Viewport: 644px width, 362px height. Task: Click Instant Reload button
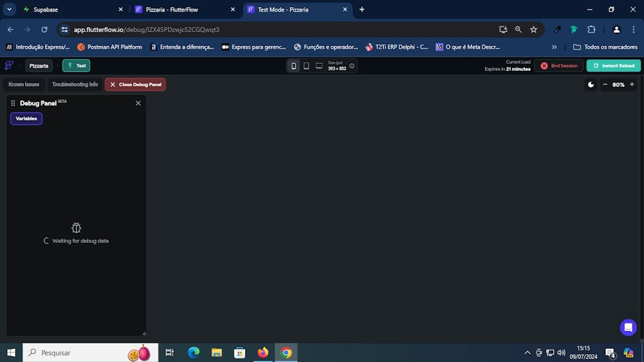click(614, 66)
